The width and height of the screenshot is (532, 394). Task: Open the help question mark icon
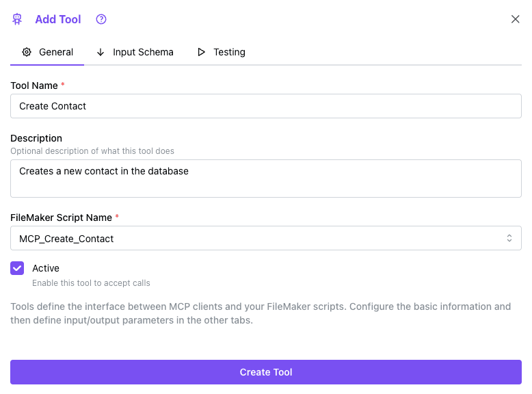(101, 19)
